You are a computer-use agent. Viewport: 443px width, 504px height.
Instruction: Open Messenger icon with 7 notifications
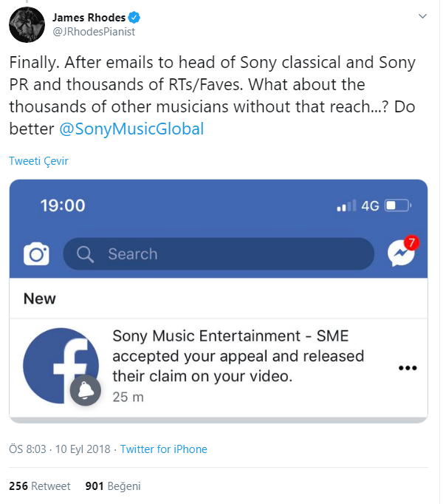click(401, 253)
